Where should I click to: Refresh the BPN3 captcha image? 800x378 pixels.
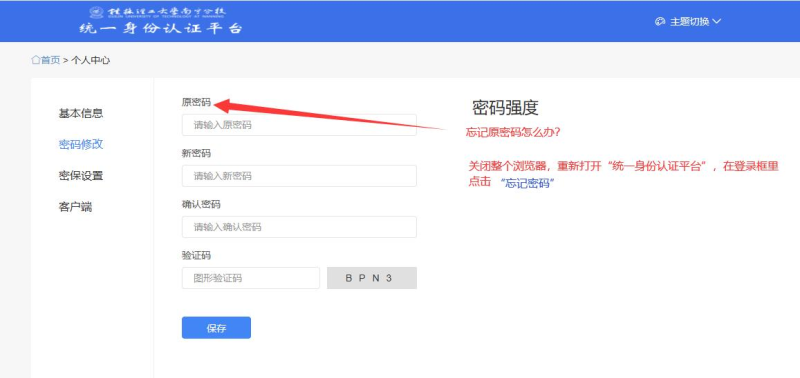coord(372,278)
